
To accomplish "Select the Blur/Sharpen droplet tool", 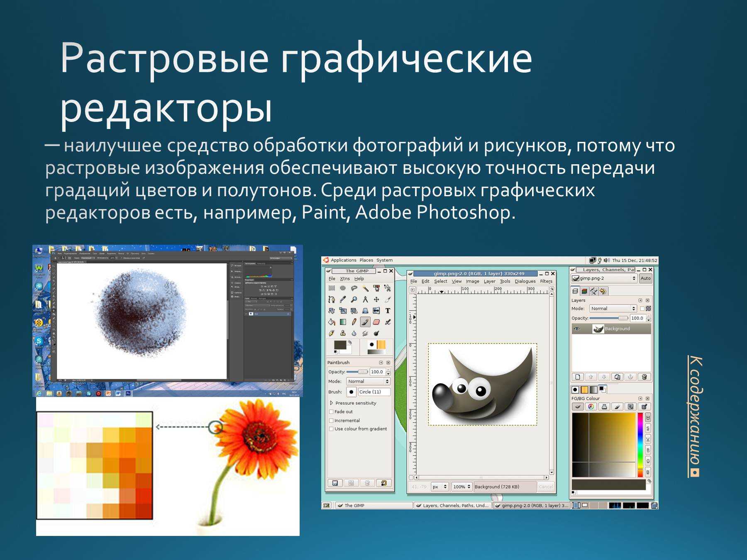I will click(354, 333).
